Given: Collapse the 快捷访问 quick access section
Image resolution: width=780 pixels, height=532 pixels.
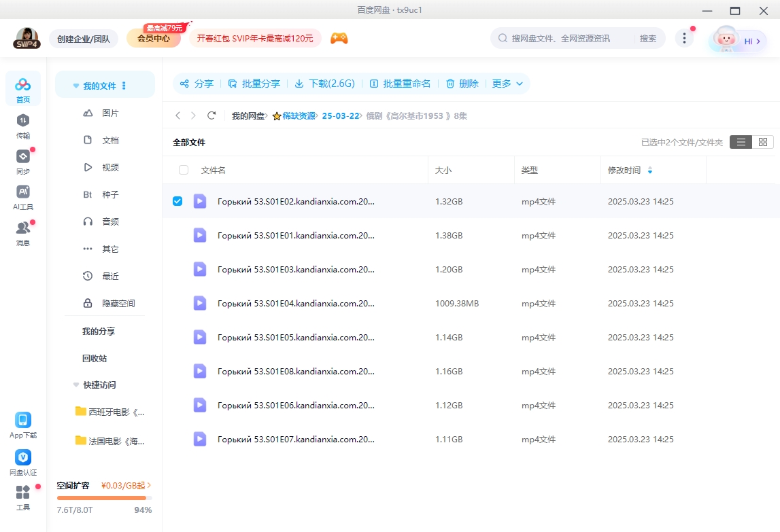Looking at the screenshot, I should [76, 385].
